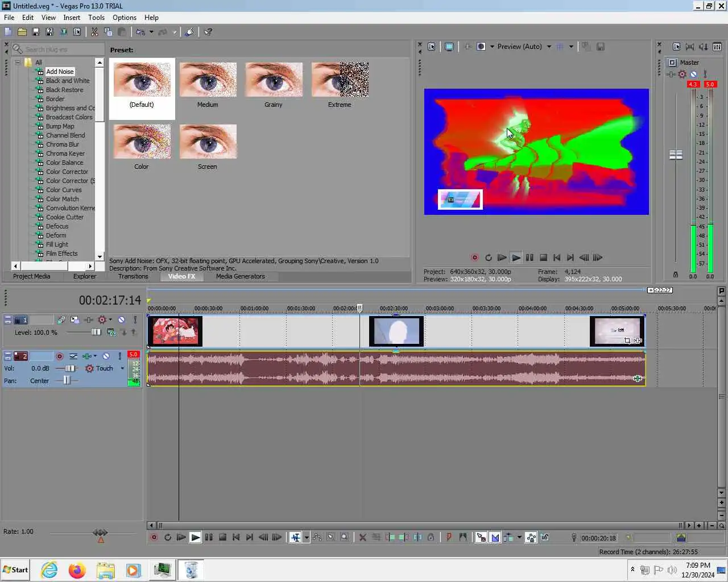Toggle Automatic Crossfades button
Screen dimensions: 728x582
click(495, 537)
